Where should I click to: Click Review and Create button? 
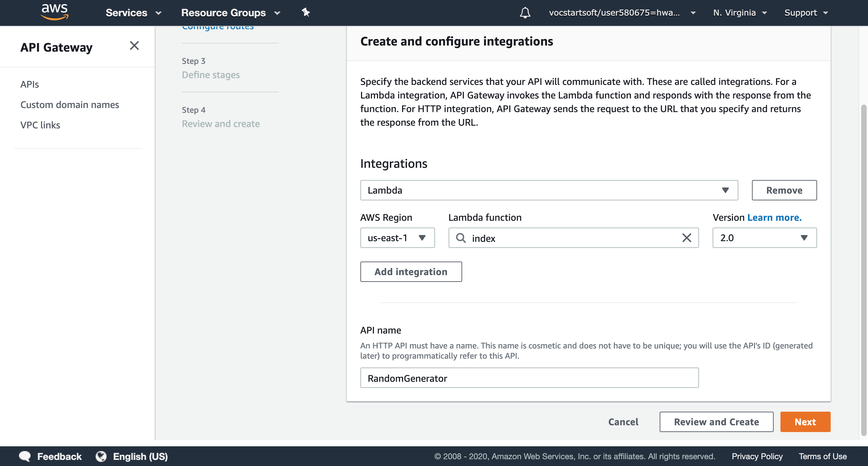716,422
